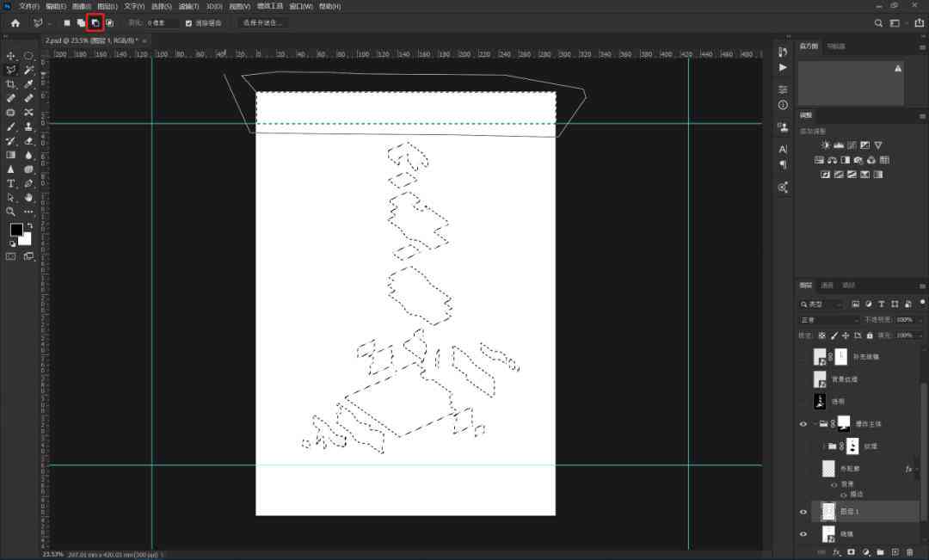Image resolution: width=929 pixels, height=560 pixels.
Task: Click the Home icon in options bar
Action: [x=15, y=23]
